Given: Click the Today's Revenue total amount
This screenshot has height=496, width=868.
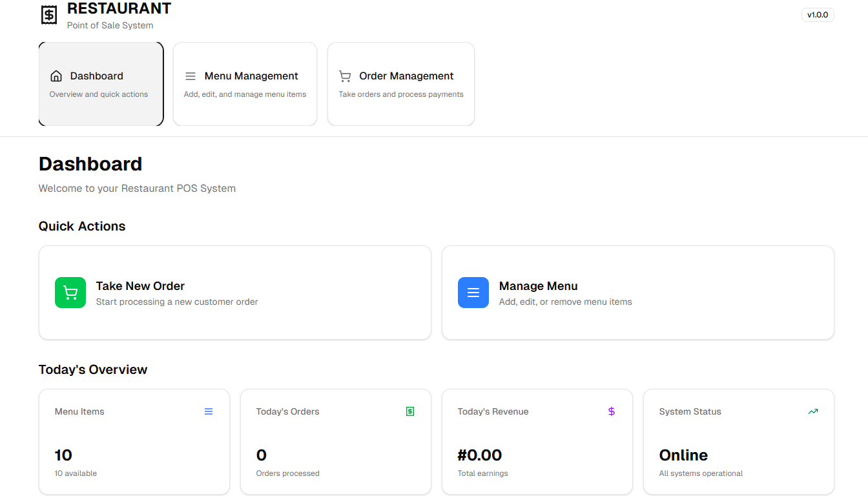Looking at the screenshot, I should coord(480,455).
